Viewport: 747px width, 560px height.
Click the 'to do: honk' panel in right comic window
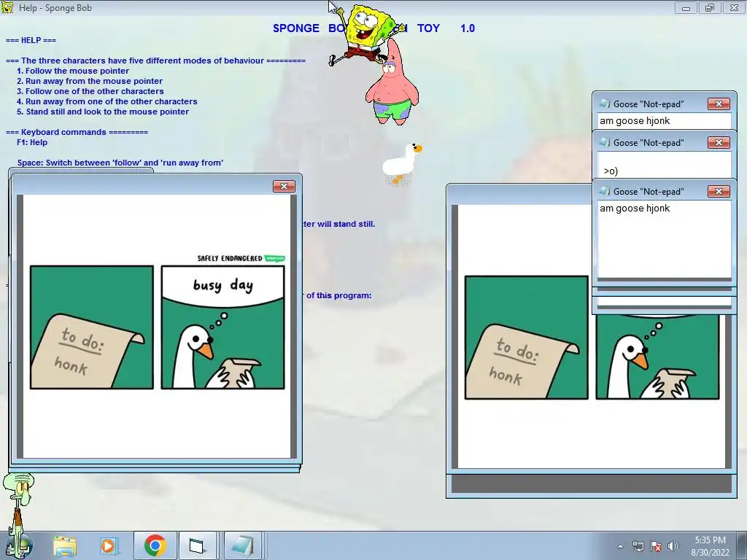coord(527,337)
